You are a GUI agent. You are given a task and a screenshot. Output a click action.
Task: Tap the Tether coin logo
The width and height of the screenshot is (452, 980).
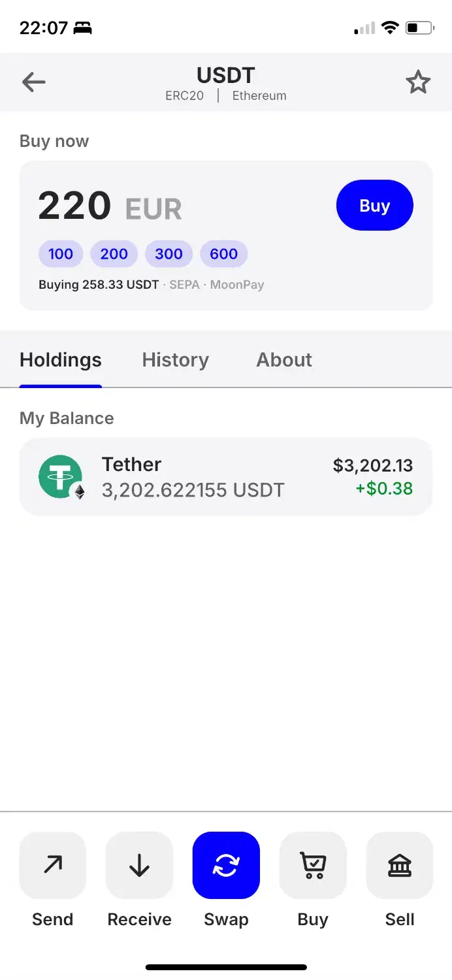[x=61, y=477]
